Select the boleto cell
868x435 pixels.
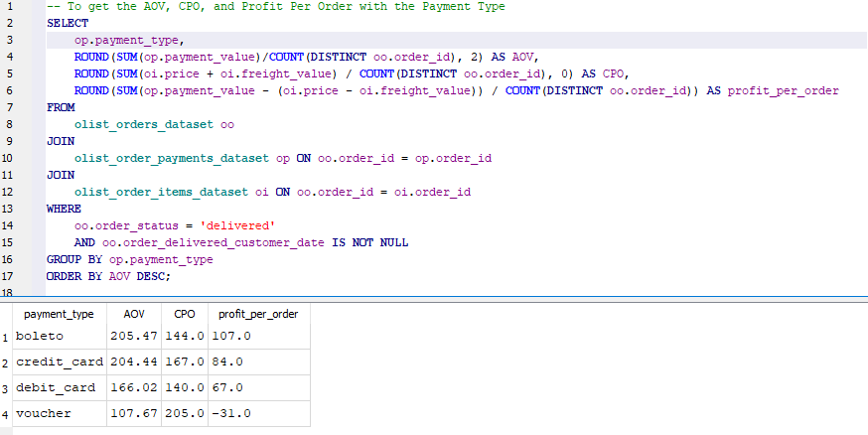click(x=60, y=336)
